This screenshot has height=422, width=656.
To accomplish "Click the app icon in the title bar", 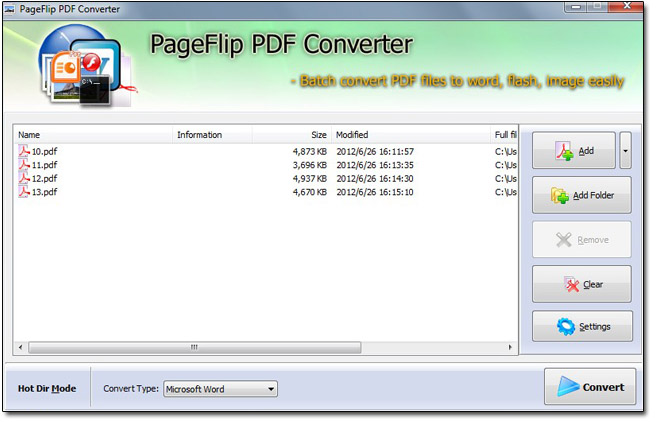I will 10,9.
